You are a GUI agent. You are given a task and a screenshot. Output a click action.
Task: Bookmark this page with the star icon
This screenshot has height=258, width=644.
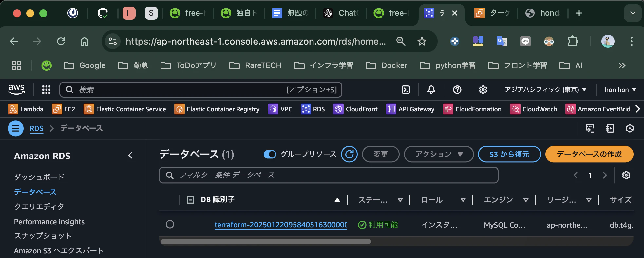[x=422, y=41]
